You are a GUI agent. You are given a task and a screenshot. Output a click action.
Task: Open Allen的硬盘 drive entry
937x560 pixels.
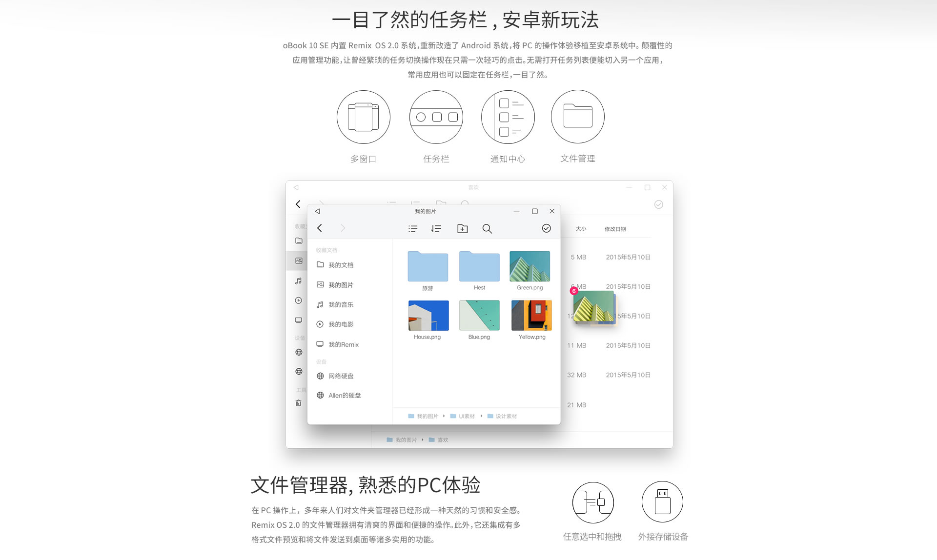tap(345, 395)
